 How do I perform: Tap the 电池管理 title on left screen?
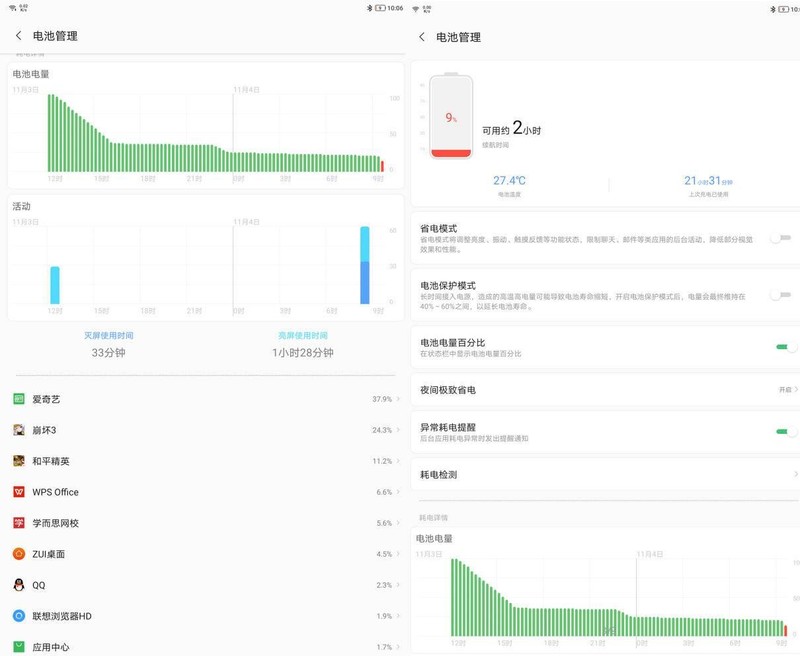[55, 36]
